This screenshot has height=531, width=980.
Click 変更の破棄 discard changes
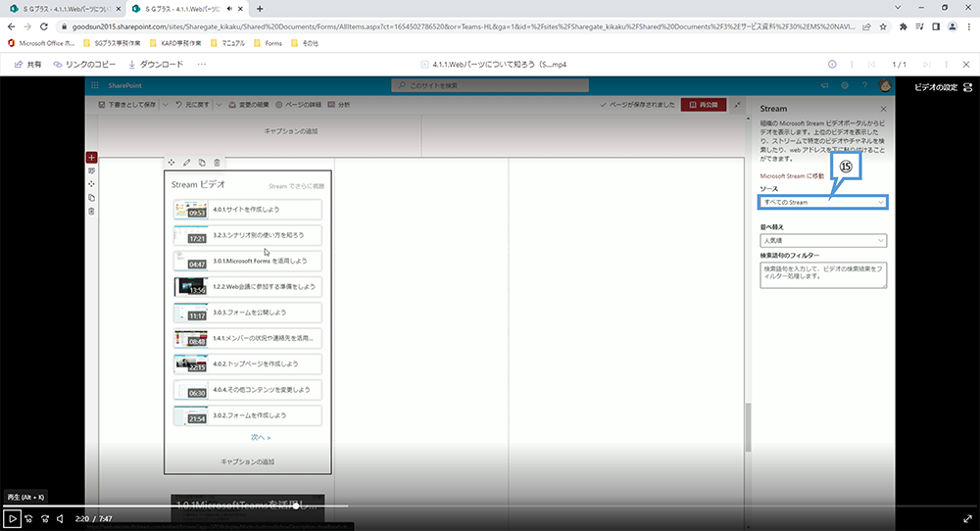point(249,105)
